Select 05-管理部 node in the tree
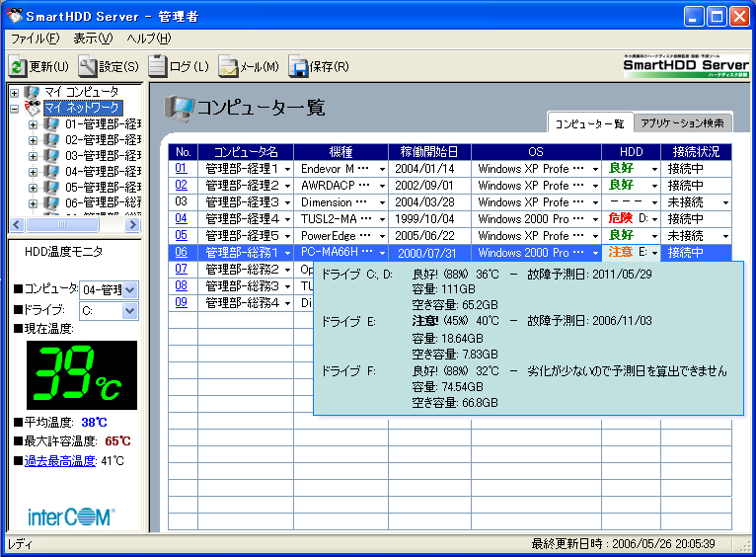756x557 pixels. [x=104, y=188]
